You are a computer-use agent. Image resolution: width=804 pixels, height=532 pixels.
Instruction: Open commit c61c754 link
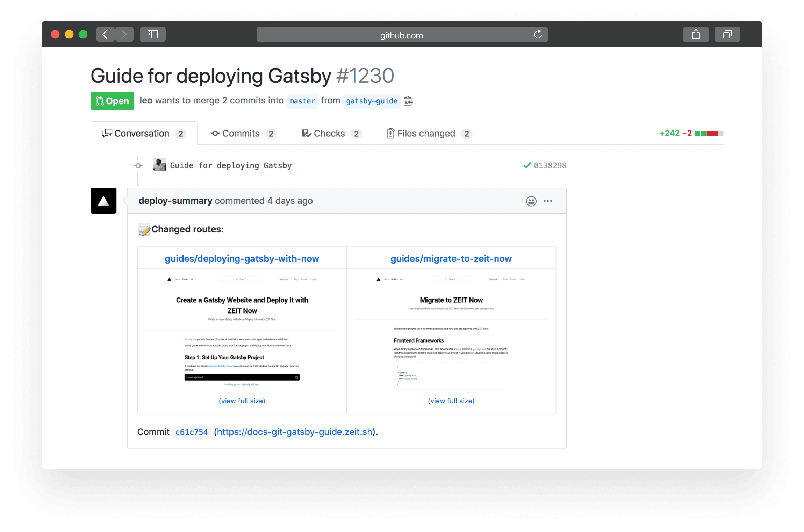[191, 432]
